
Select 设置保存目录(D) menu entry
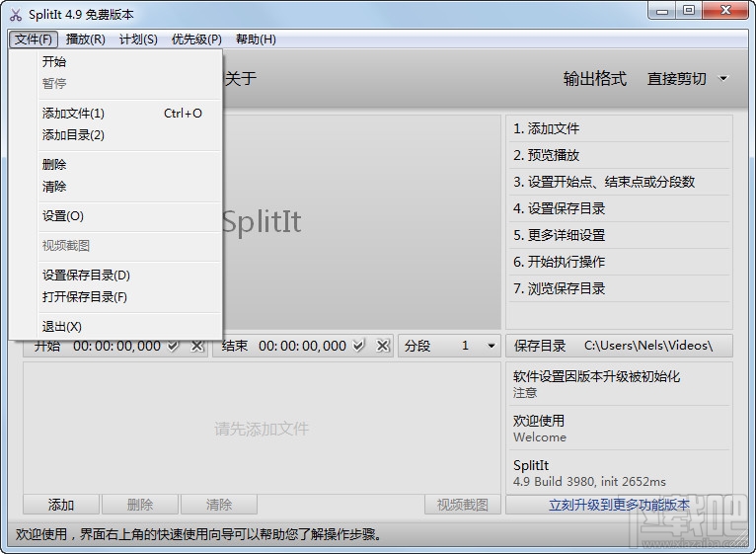(129, 276)
